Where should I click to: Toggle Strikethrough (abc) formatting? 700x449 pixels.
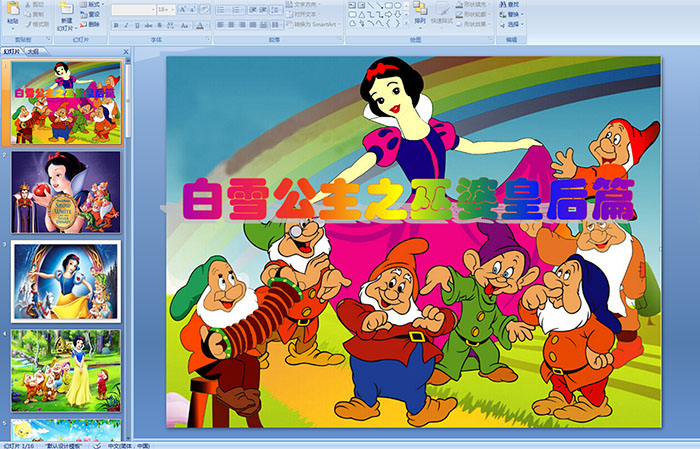click(148, 25)
